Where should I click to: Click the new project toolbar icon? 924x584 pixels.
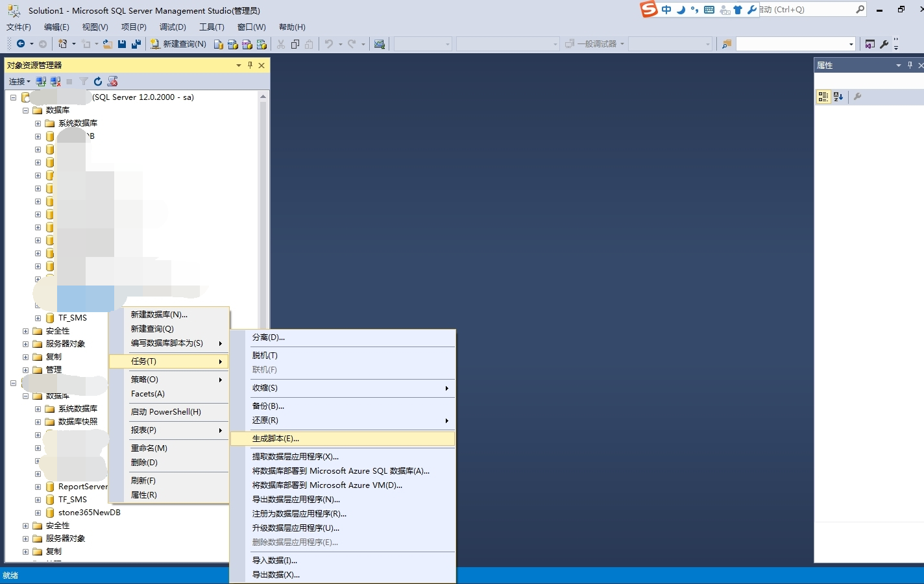[63, 43]
